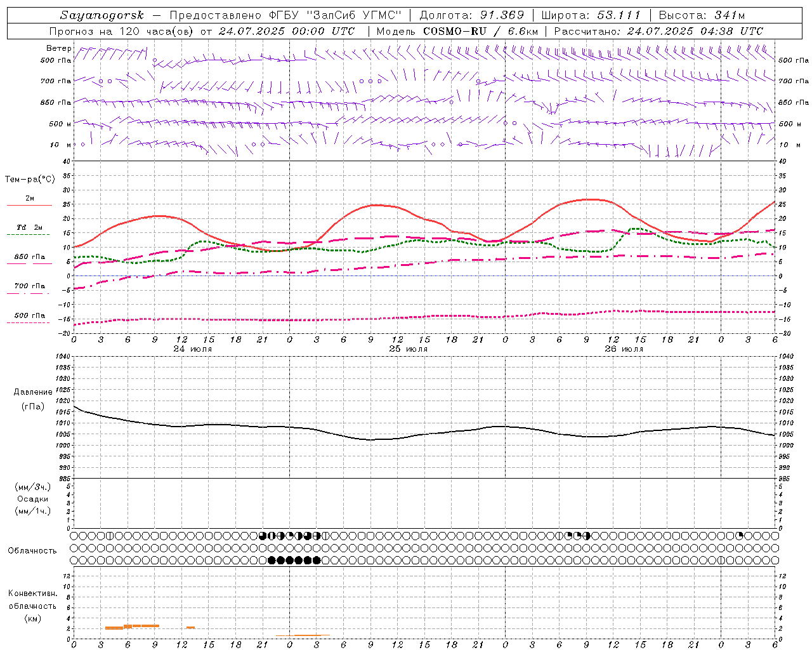Viewport: 812px width, 650px height.
Task: Select the "Долгота: 91.369" header value
Action: point(472,15)
